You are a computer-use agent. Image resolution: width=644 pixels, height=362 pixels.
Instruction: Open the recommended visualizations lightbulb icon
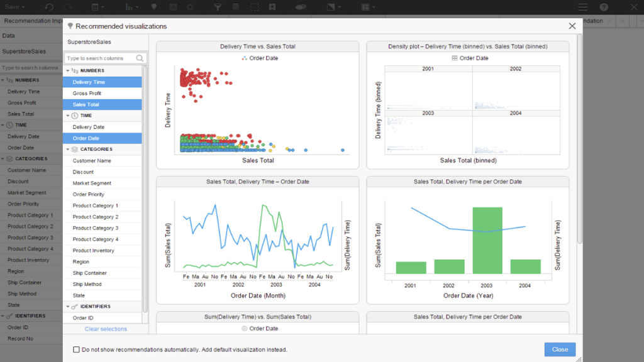click(154, 6)
